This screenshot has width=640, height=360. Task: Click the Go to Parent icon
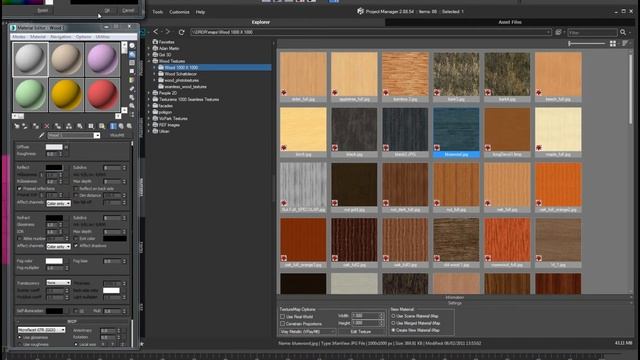(x=121, y=126)
